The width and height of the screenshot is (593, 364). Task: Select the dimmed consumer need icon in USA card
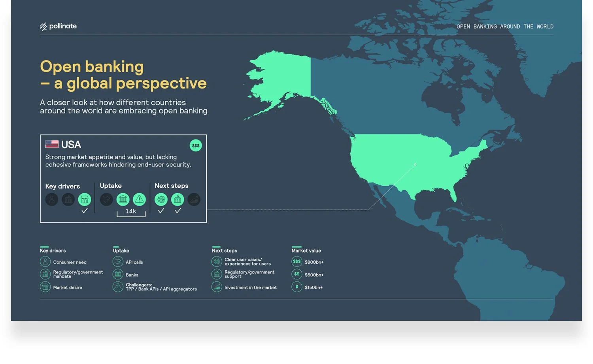coord(52,200)
